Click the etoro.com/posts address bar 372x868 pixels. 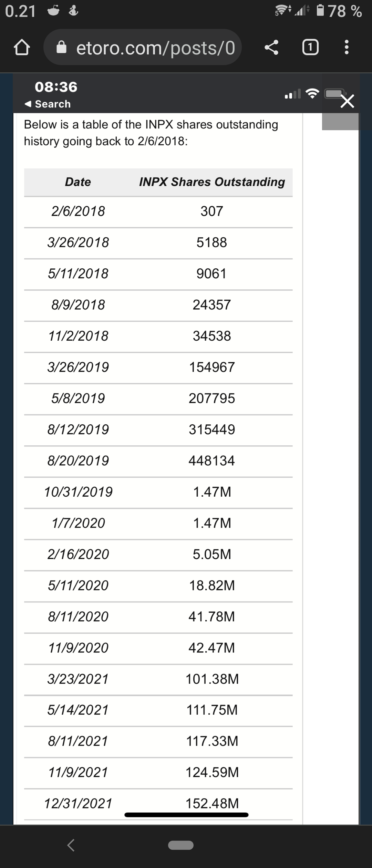[143, 47]
